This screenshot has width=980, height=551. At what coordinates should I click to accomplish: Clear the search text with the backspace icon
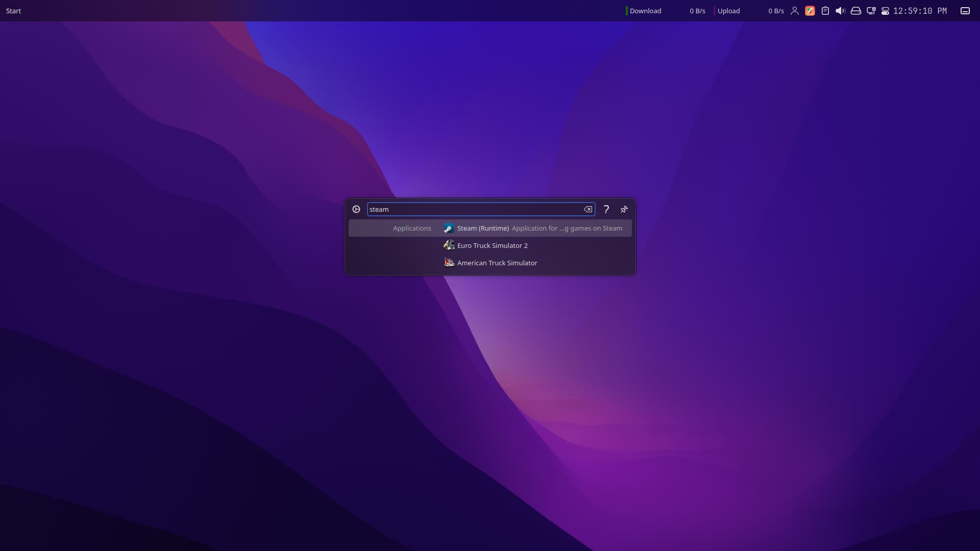[x=588, y=209]
